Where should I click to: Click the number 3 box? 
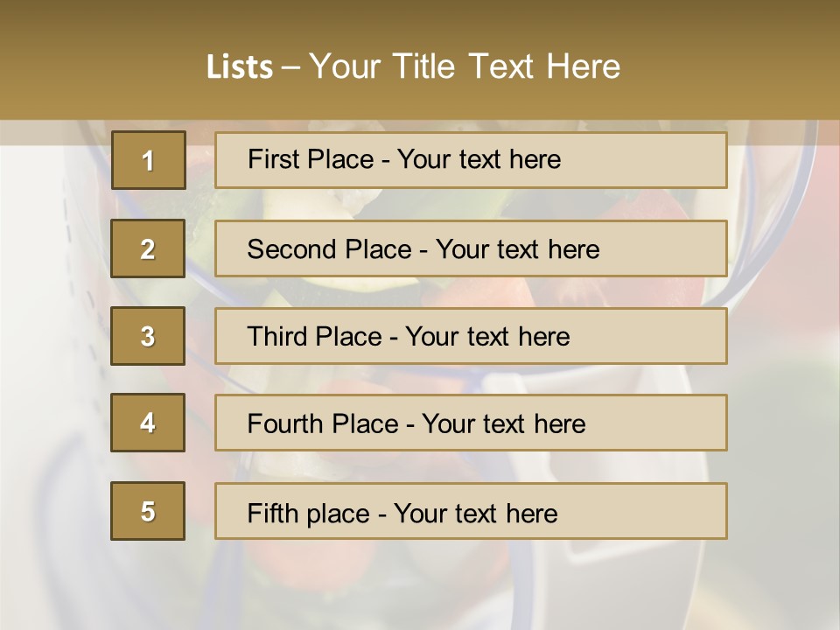[x=148, y=336]
